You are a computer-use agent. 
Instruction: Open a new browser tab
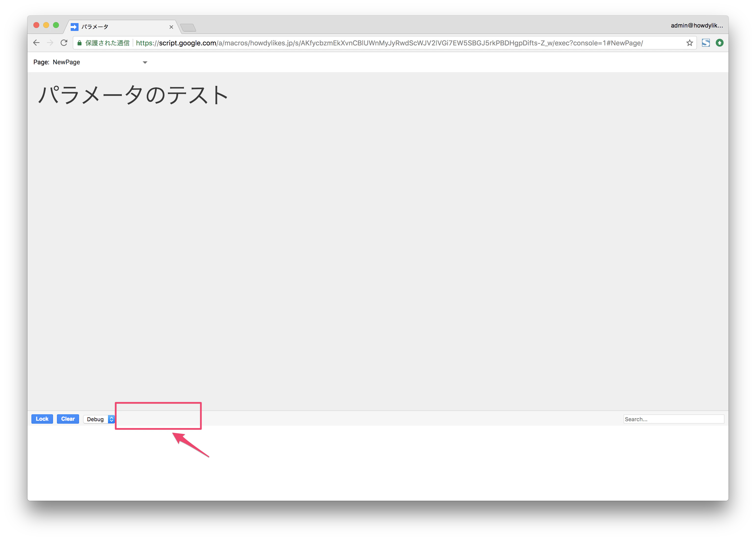pos(188,27)
